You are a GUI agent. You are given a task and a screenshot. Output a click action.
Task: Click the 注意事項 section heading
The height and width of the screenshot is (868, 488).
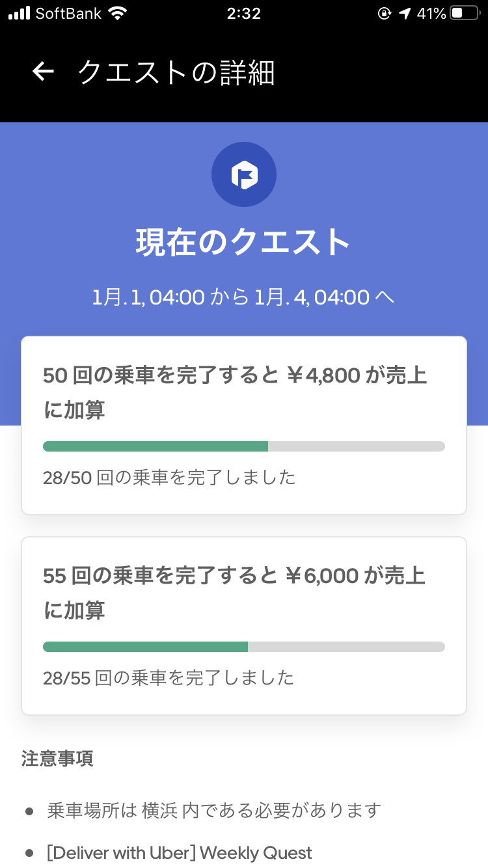pos(57,759)
